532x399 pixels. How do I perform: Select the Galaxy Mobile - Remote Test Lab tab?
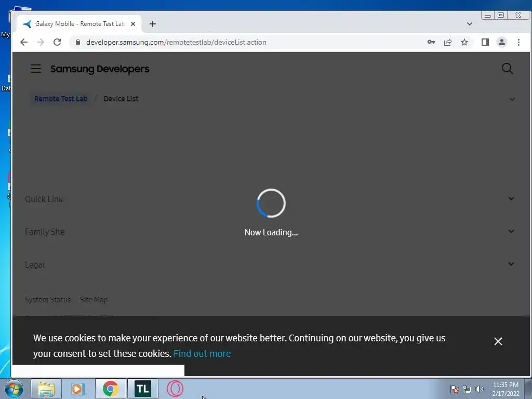(x=79, y=24)
